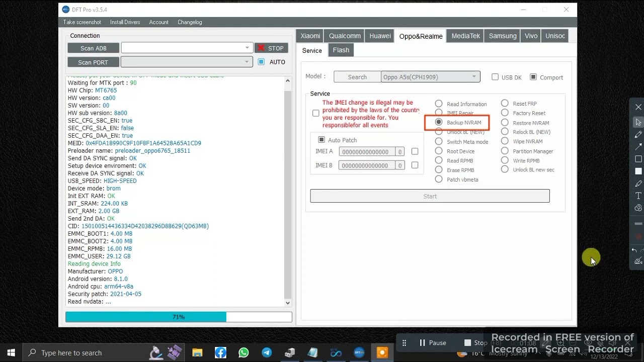Click the Scan PORT button
644x362 pixels.
[x=94, y=62]
